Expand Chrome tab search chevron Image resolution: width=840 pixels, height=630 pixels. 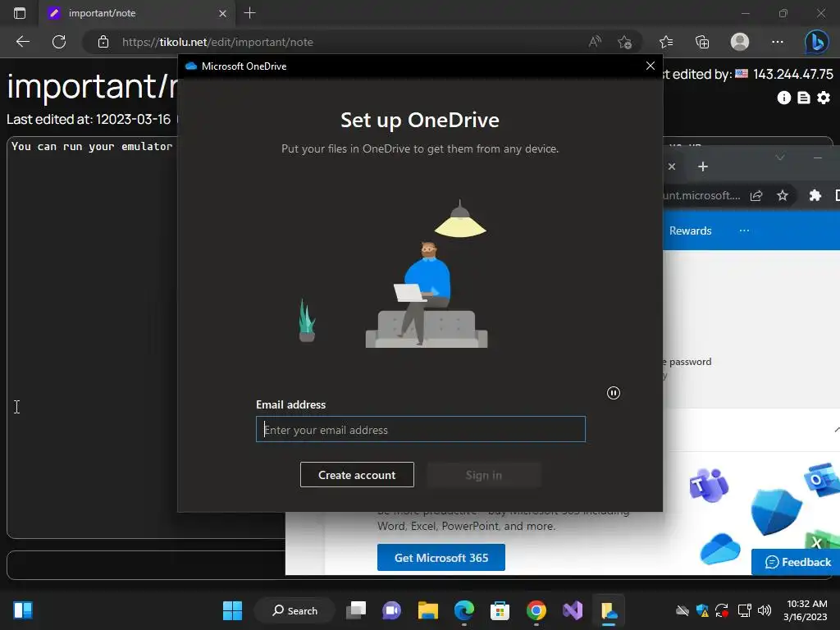[780, 157]
